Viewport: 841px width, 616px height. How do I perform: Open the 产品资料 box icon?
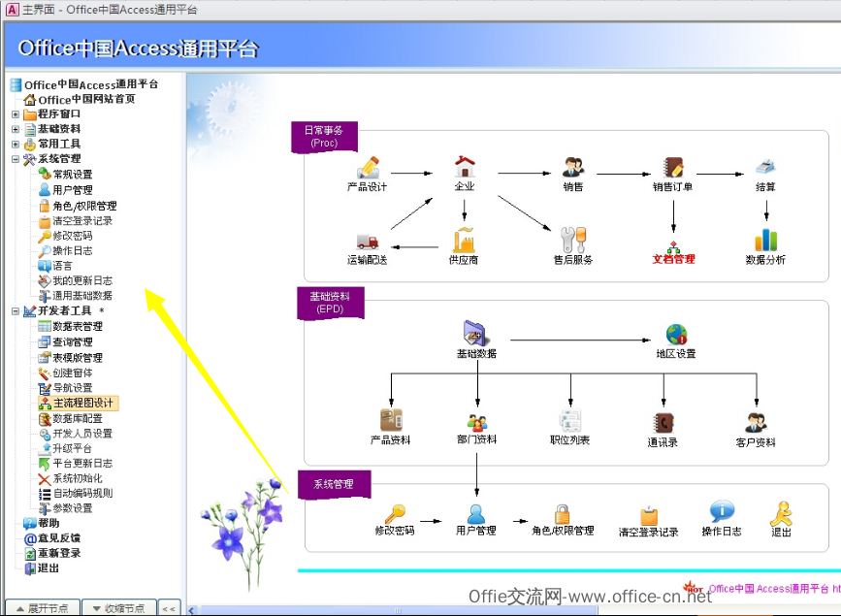(x=391, y=420)
